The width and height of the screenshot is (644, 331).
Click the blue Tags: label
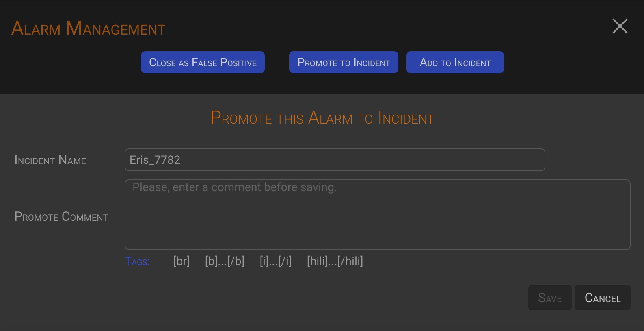[x=137, y=261]
